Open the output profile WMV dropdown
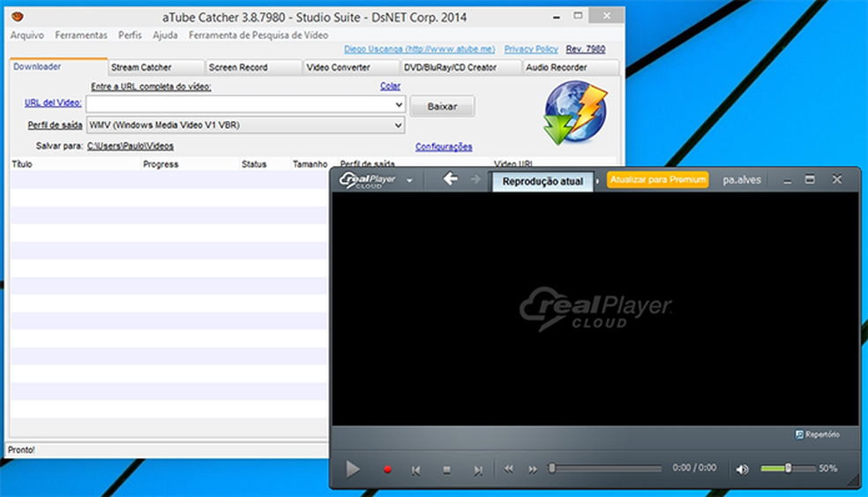 pyautogui.click(x=245, y=125)
